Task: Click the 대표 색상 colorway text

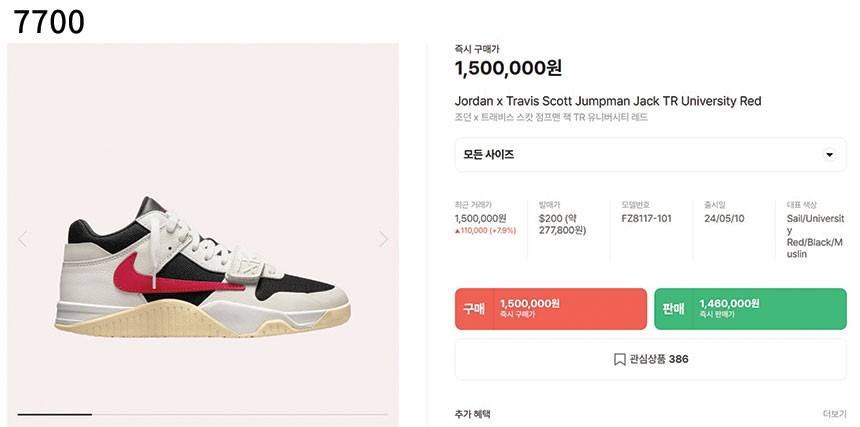Action: (815, 236)
